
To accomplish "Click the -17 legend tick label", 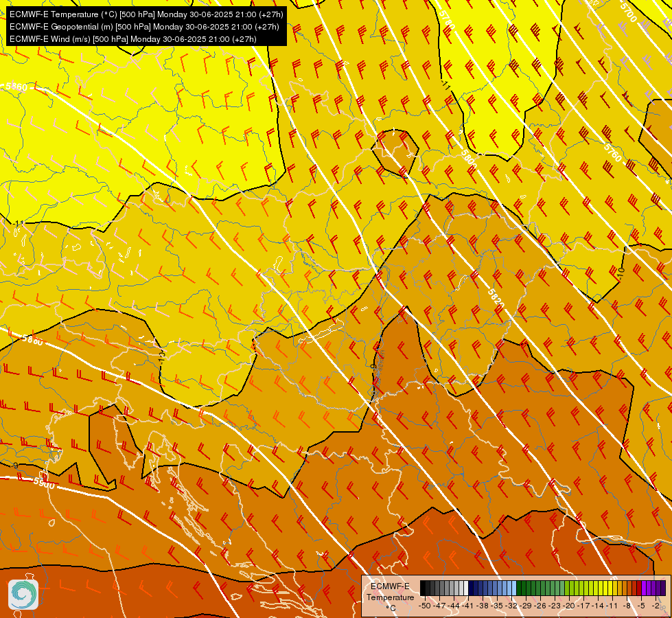I will coord(583,606).
